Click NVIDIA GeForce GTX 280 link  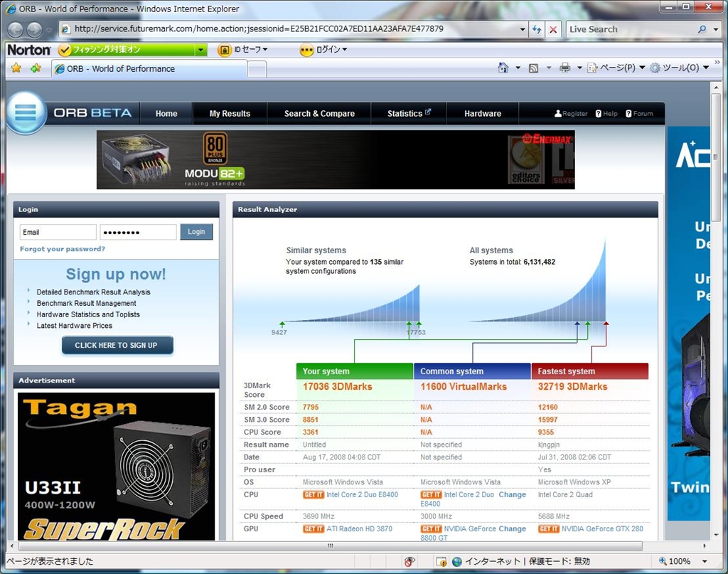coord(602,528)
